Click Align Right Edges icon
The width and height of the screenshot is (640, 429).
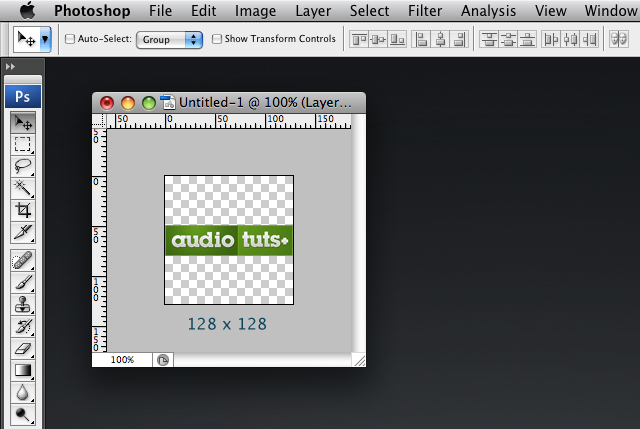pos(460,40)
